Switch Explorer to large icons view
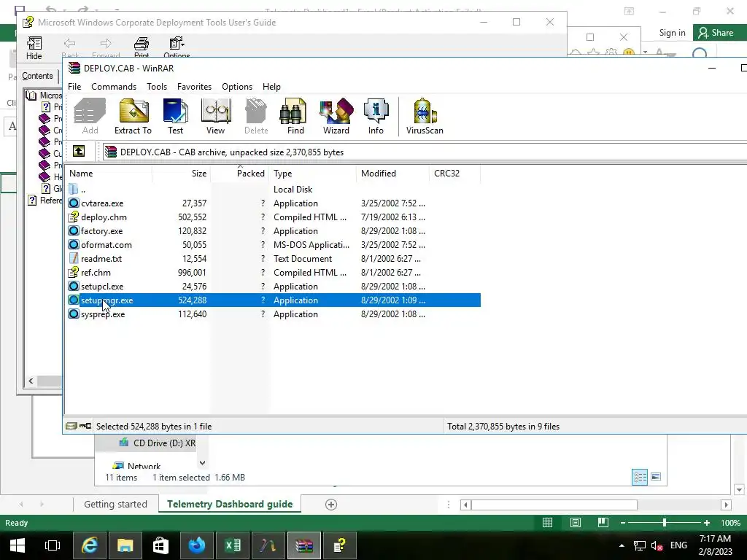 point(656,477)
